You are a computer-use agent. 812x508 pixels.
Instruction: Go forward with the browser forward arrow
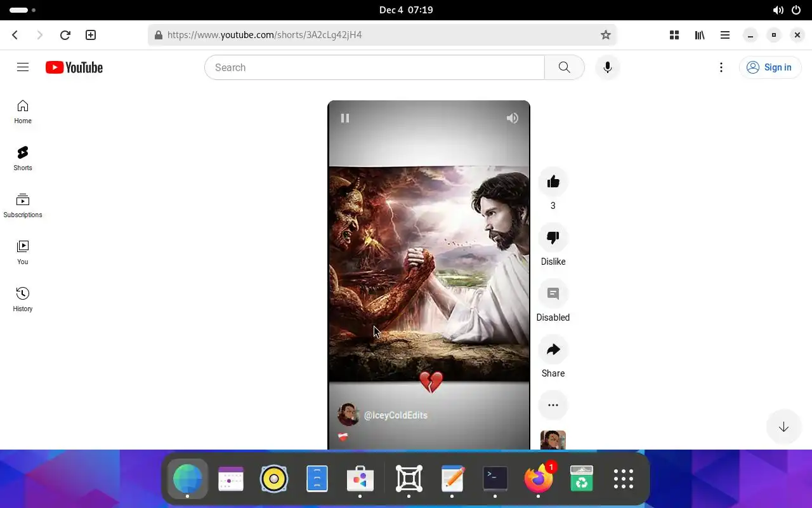(40, 35)
